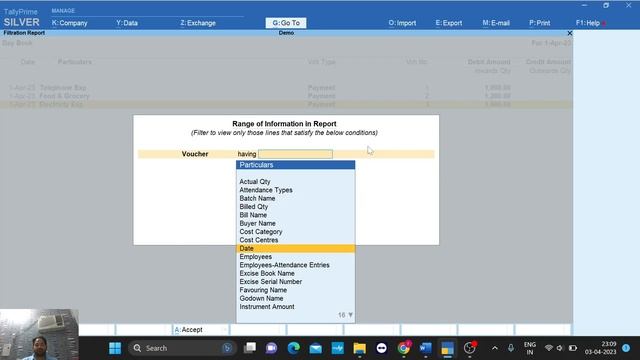Open Task View from the taskbar
The image size is (640, 360).
tap(249, 348)
